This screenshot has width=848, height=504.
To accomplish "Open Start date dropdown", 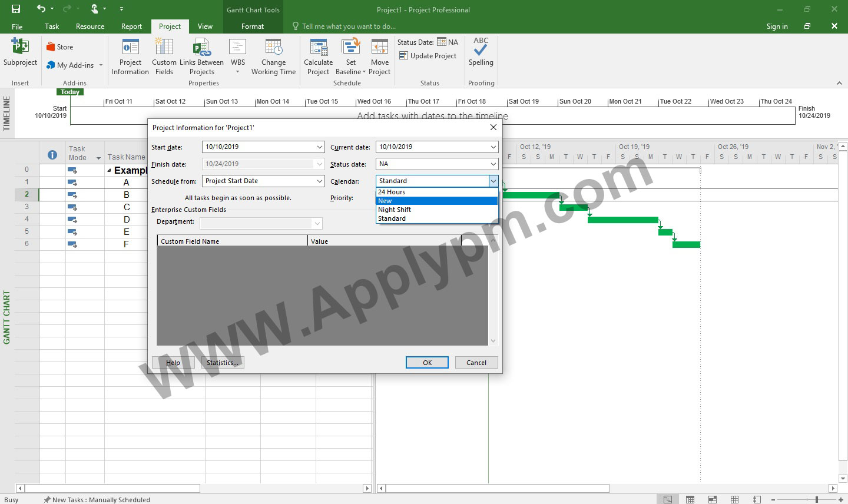I will pos(319,147).
